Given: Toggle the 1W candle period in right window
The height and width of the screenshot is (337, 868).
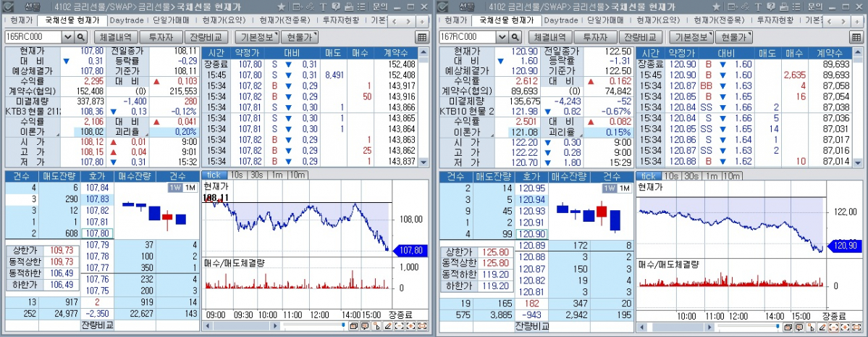Looking at the screenshot, I should pos(610,188).
